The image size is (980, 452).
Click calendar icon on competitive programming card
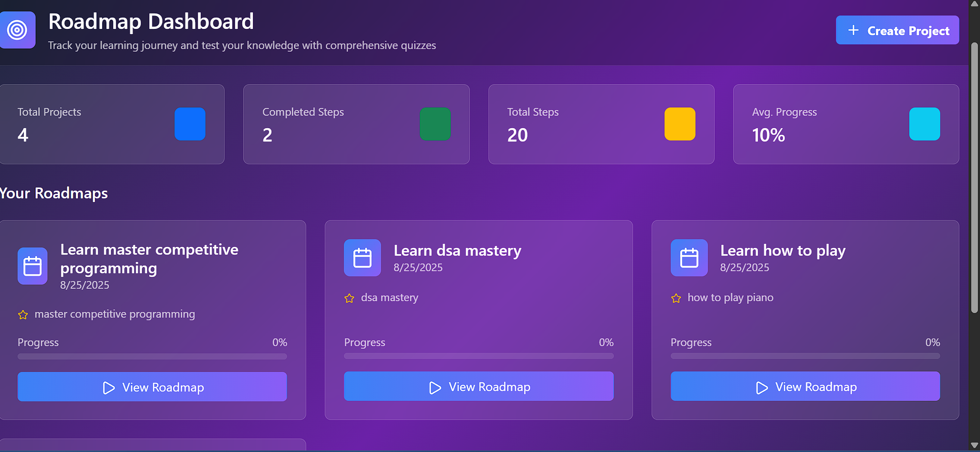click(33, 266)
